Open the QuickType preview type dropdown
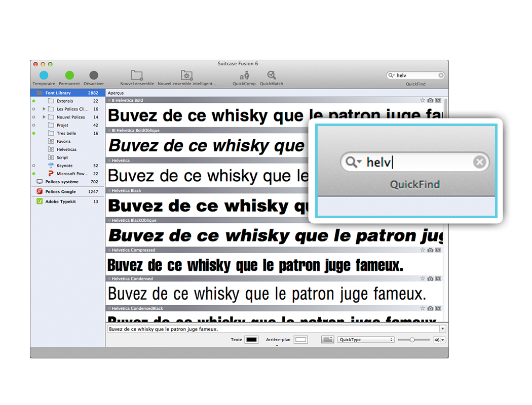Image resolution: width=532 pixels, height=405 pixels. coord(366,340)
